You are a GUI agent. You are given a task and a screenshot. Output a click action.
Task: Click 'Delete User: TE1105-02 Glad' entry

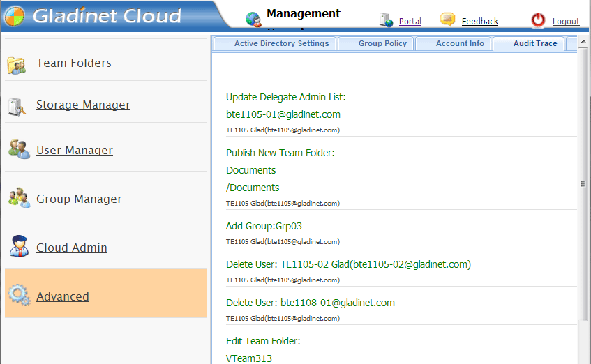(348, 264)
